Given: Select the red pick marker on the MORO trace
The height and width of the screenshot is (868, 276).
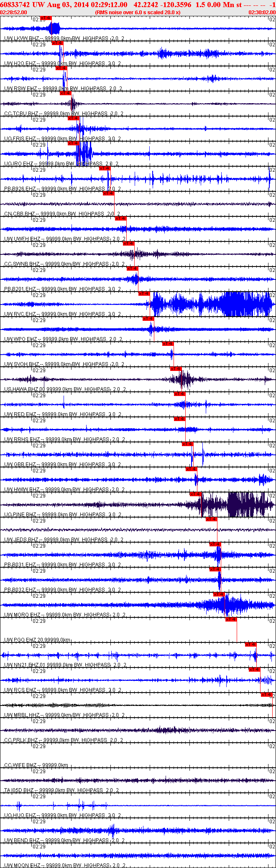Looking at the screenshot, I should coord(219,594).
